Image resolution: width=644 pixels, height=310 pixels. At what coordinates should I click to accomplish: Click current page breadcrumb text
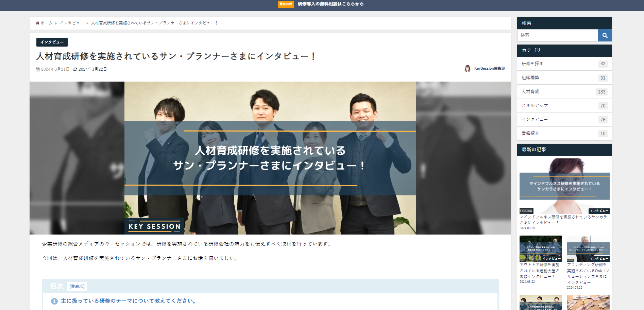[154, 23]
